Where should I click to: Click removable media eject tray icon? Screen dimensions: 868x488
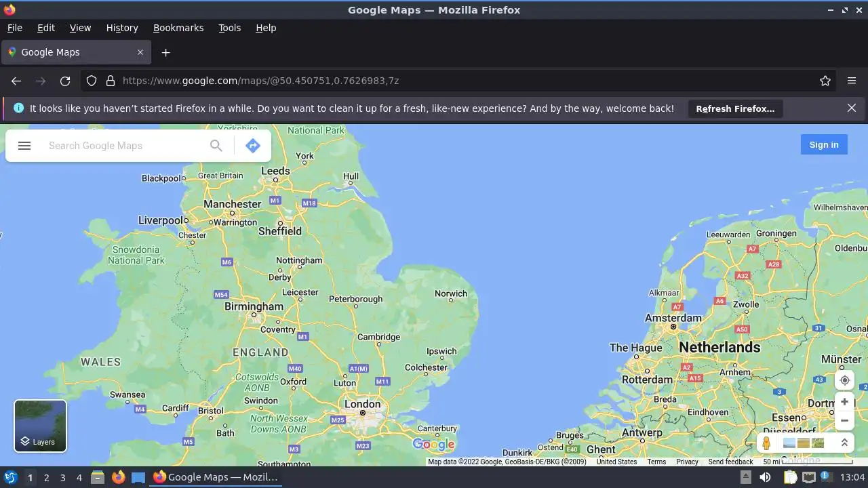[745, 477]
